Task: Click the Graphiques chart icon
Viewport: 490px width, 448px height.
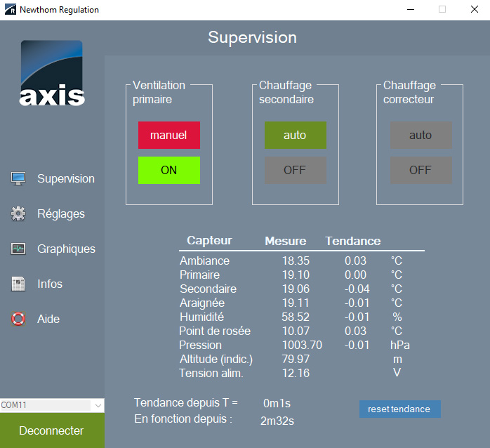Action: 18,249
